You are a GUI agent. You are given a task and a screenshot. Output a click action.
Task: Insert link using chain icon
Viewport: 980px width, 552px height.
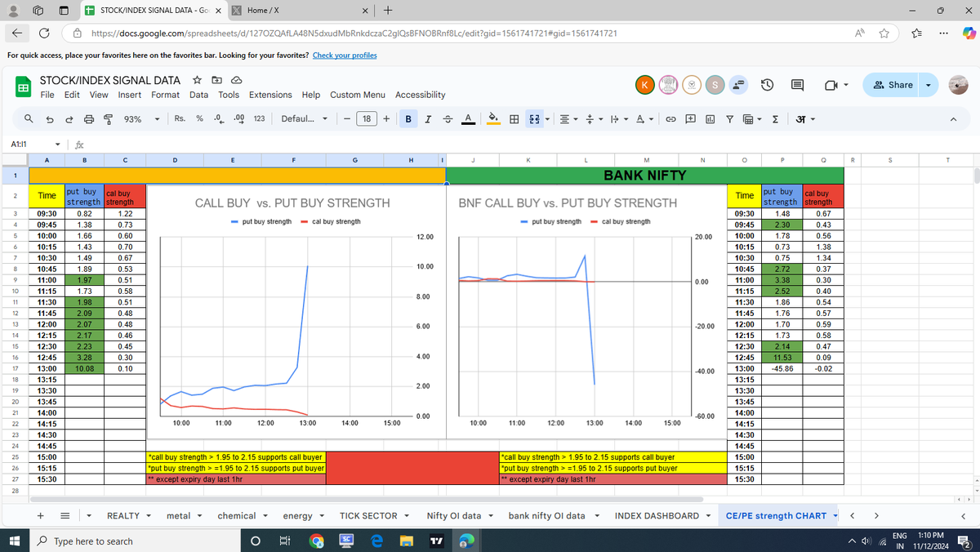[670, 119]
